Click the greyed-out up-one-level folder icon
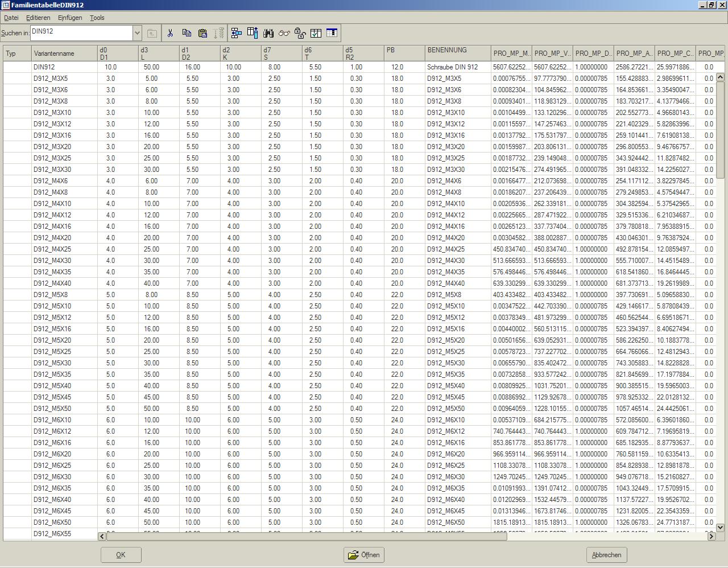The height and width of the screenshot is (568, 728). tap(152, 33)
